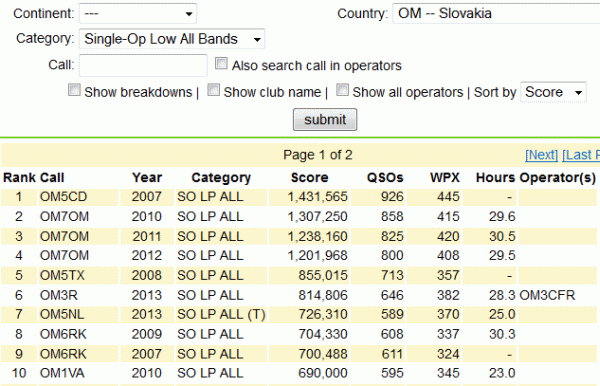The height and width of the screenshot is (386, 600).
Task: Toggle the Show breakdowns checkbox
Action: click(x=74, y=90)
